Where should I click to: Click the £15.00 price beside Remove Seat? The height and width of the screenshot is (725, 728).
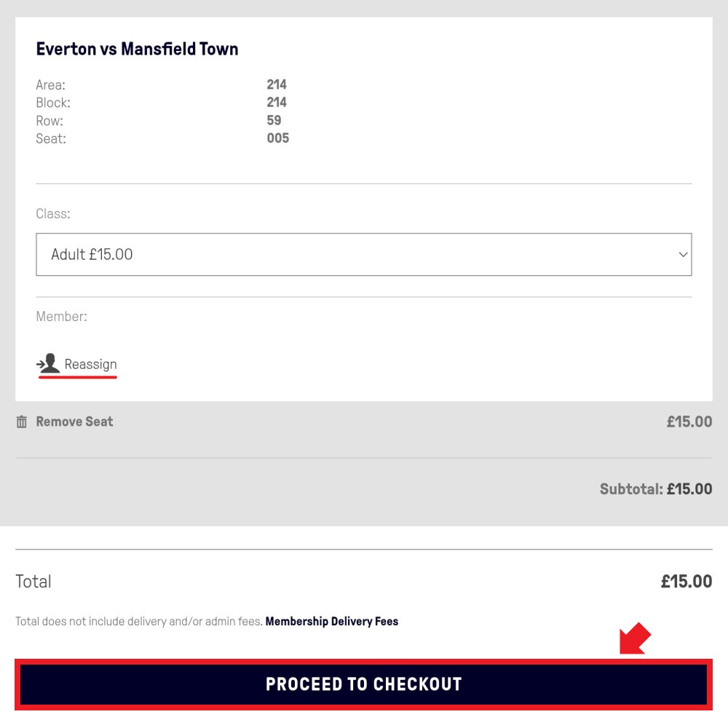(x=689, y=421)
